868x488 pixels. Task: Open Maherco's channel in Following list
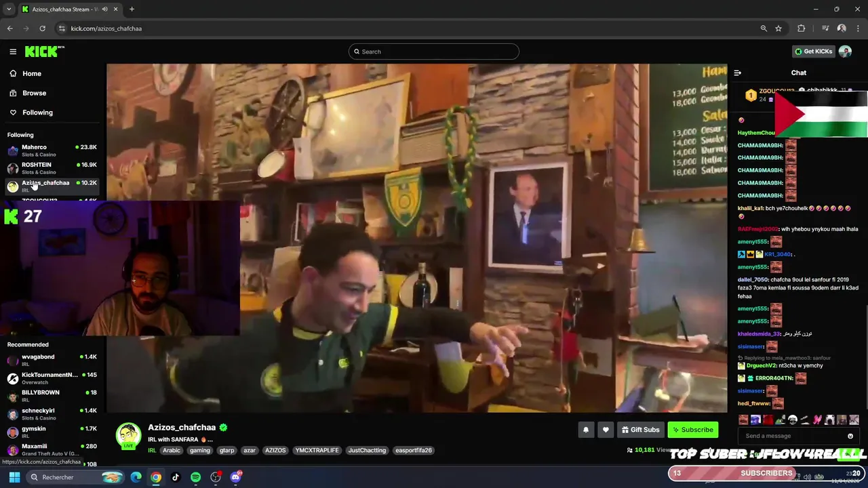coord(52,150)
